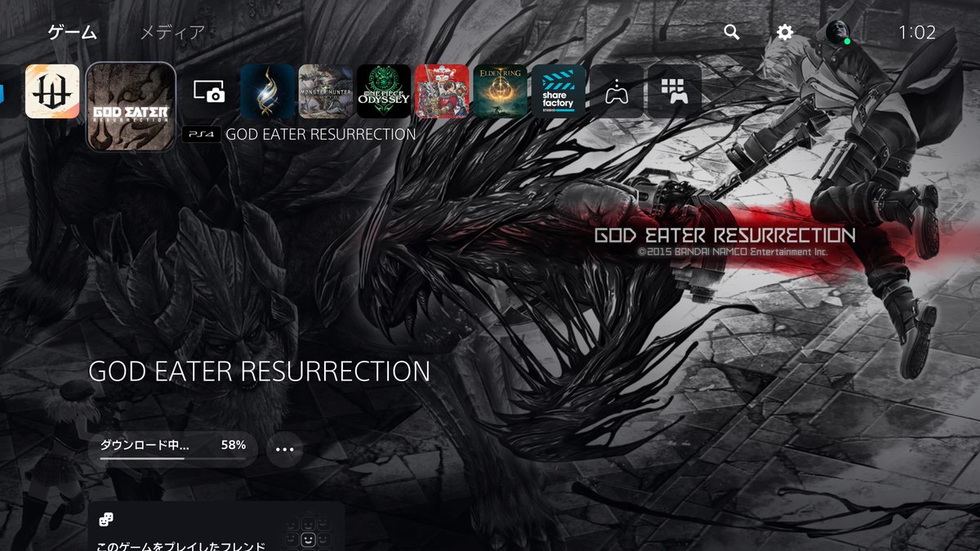Open the three-dot options button
The image size is (980, 551).
click(x=284, y=449)
